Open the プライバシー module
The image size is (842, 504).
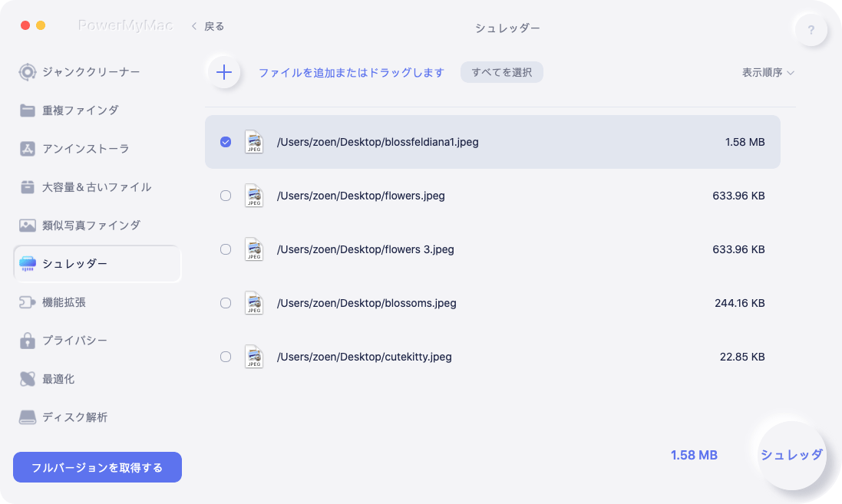click(x=74, y=341)
